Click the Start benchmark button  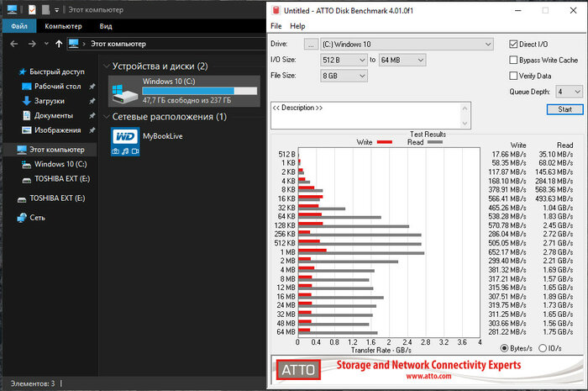[x=564, y=109]
